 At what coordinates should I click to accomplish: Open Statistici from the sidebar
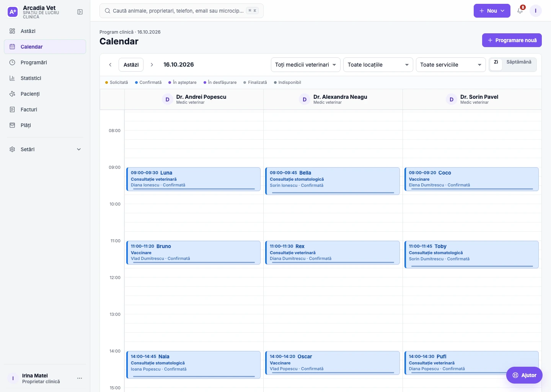click(x=45, y=78)
